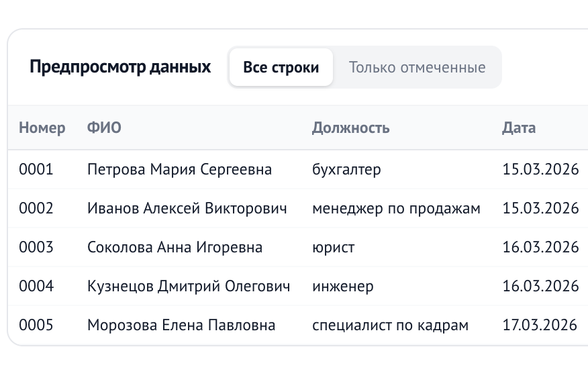
Task: Click the name "Морозова Елена Павловна"
Action: tap(181, 326)
